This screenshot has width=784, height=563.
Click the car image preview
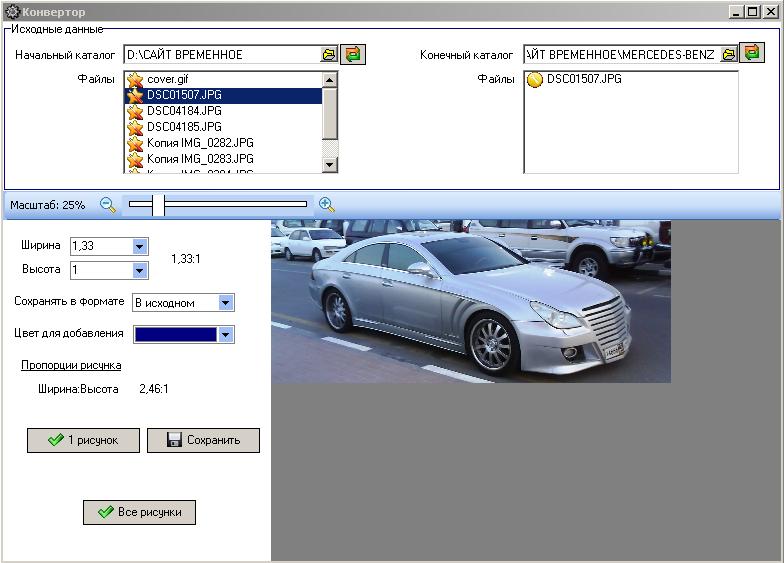point(470,302)
